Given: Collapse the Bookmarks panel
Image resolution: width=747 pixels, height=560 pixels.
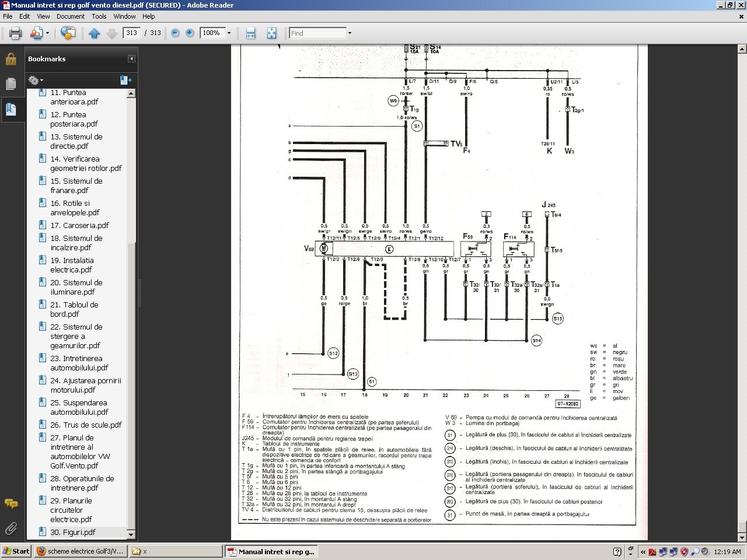Looking at the screenshot, I should (131, 59).
